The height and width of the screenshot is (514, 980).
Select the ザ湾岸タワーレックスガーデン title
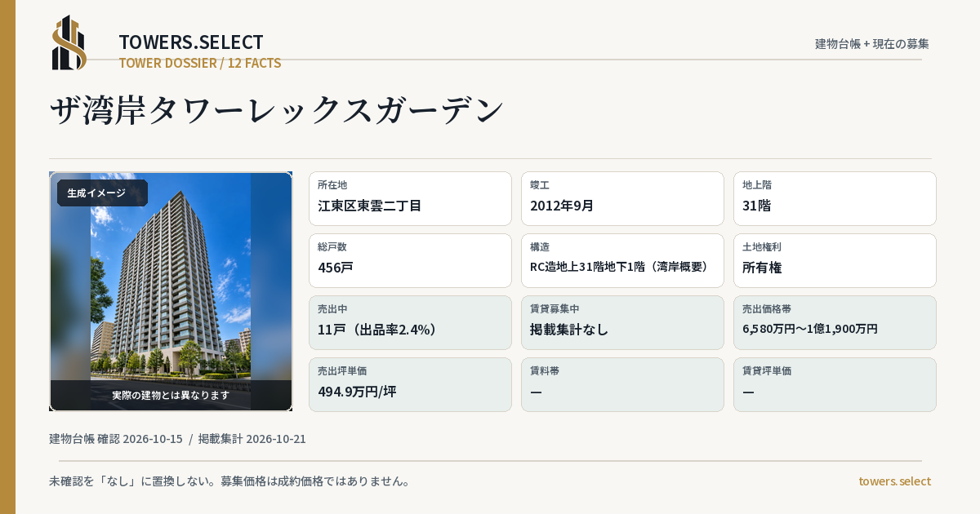[x=277, y=110]
